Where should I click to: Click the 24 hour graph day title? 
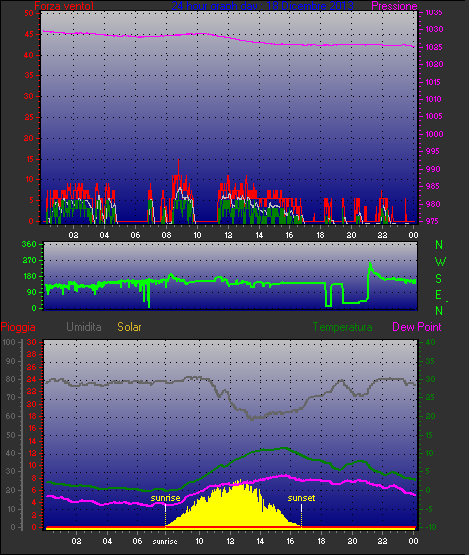pos(262,6)
